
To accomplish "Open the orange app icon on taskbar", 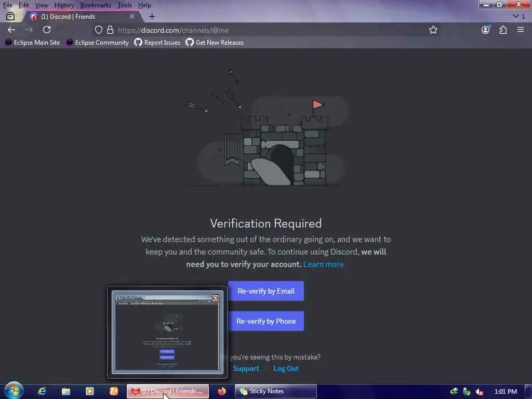I will point(114,392).
